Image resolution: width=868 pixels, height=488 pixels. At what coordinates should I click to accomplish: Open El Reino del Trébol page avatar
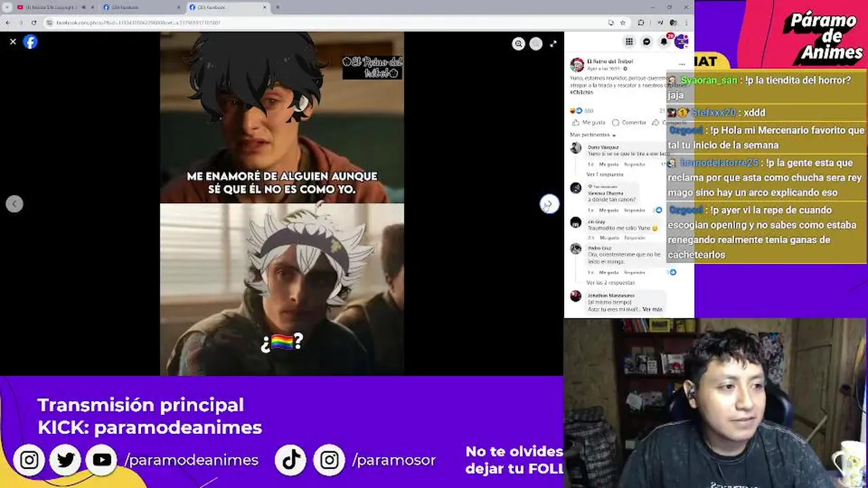[577, 65]
